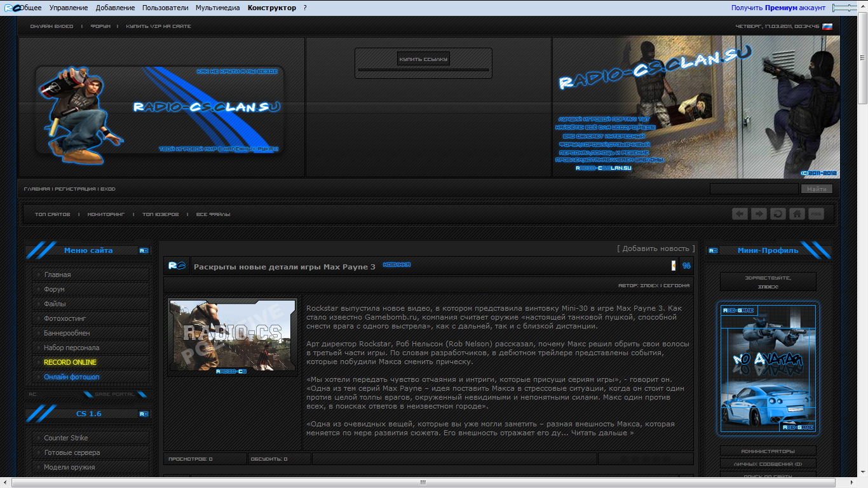Open the Мониторинг link

point(106,215)
